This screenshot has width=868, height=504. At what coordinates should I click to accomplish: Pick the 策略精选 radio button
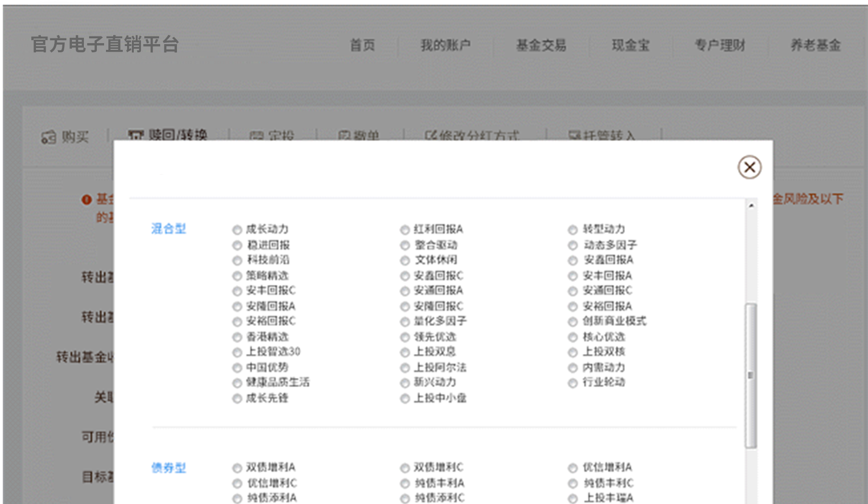tap(237, 276)
